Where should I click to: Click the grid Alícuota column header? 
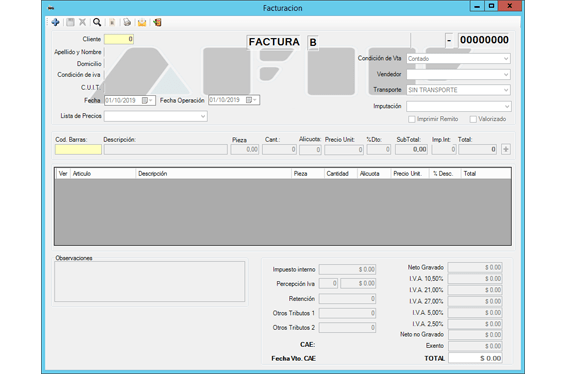374,173
